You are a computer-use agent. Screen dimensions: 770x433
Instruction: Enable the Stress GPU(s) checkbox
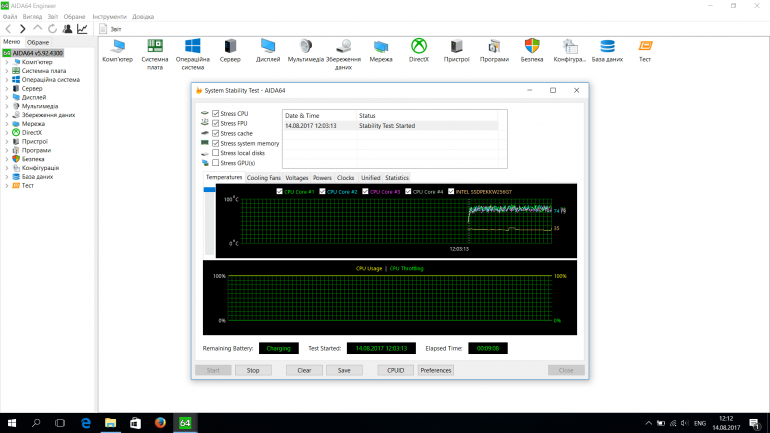click(216, 162)
